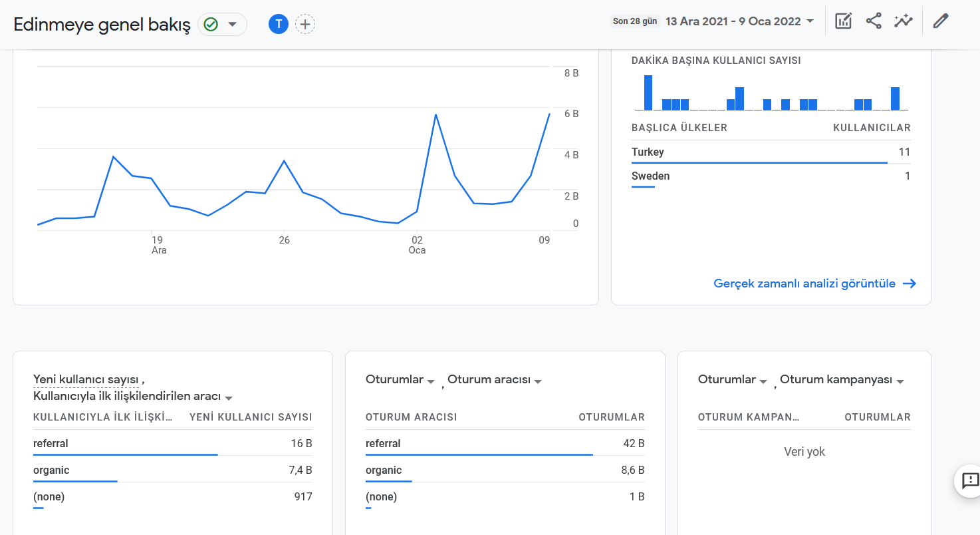Click the share report icon
The height and width of the screenshot is (535, 980).
[x=874, y=21]
